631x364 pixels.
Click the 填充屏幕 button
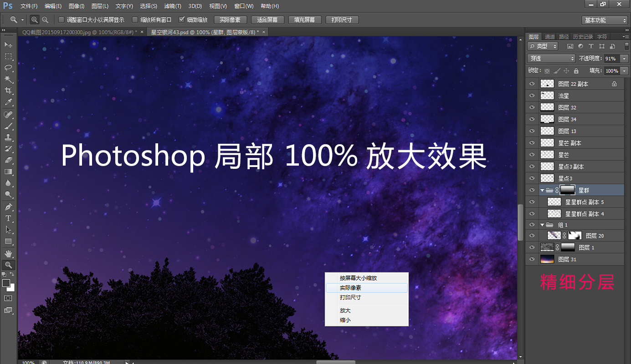[x=305, y=20]
